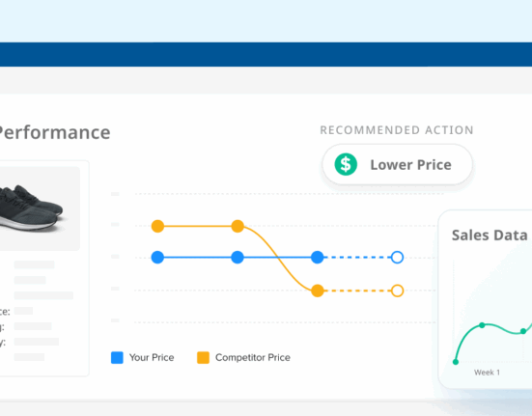Click the second green sales curve point

482,325
